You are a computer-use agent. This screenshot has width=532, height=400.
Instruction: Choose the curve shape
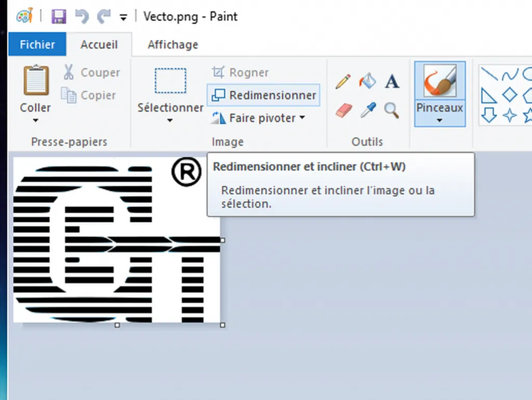(510, 74)
